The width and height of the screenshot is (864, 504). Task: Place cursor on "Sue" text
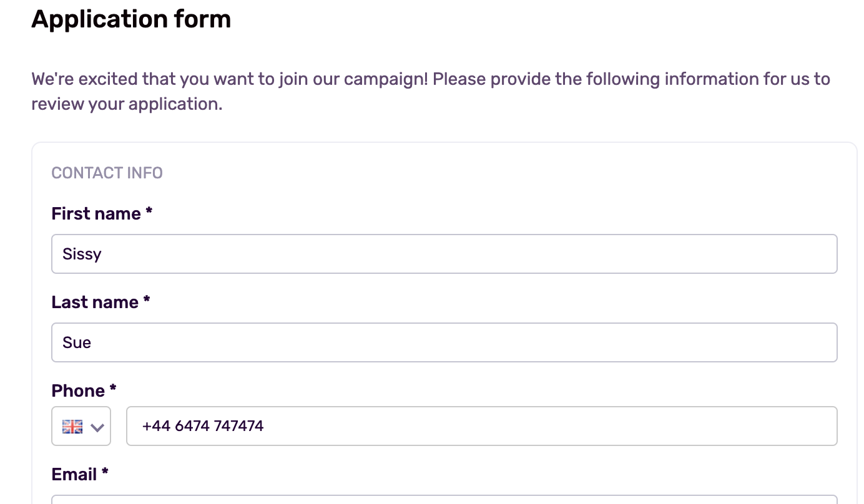77,342
